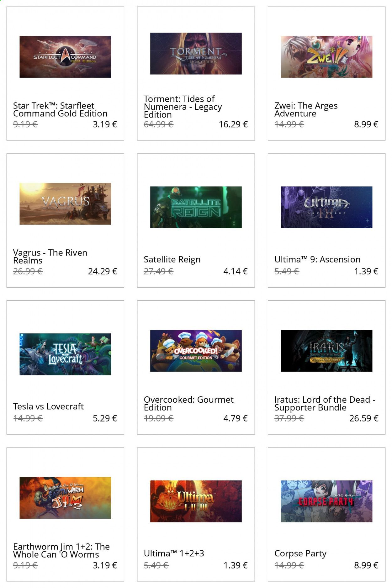Select the 4.79 € Overcooked price
392x588 pixels.
236,418
